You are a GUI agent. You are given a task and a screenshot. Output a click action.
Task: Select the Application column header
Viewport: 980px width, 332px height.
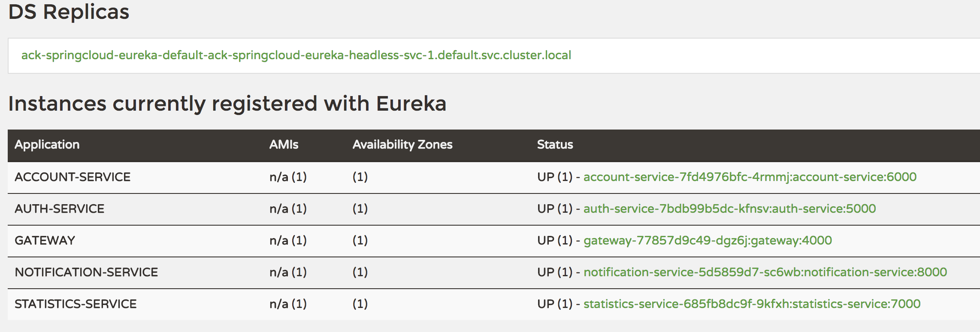(x=47, y=145)
